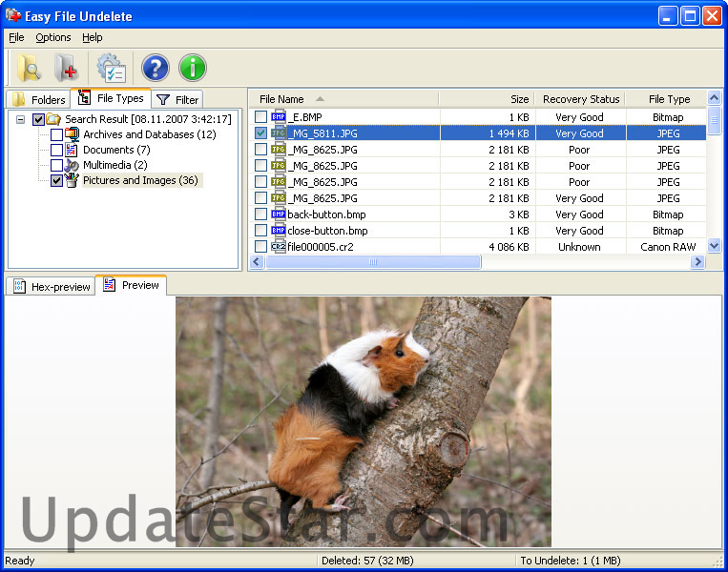The image size is (728, 572).
Task: Collapse the Search Result tree node
Action: click(20, 120)
